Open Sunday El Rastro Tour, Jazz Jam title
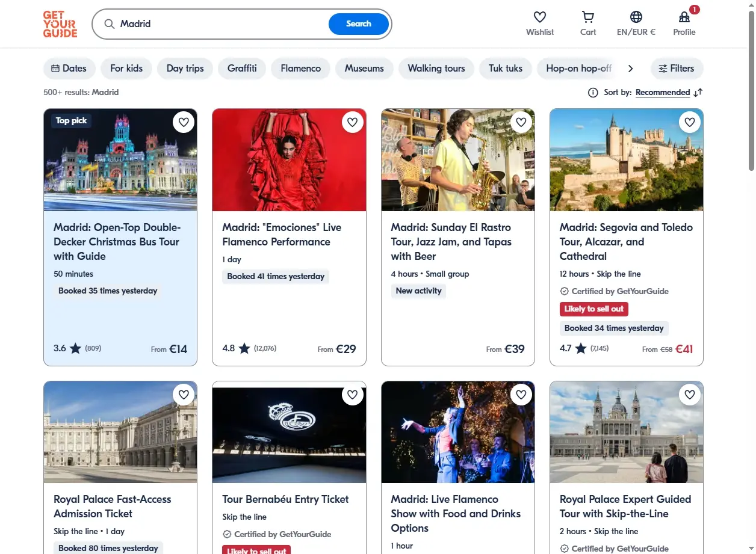Viewport: 756px width, 554px height. coord(451,242)
